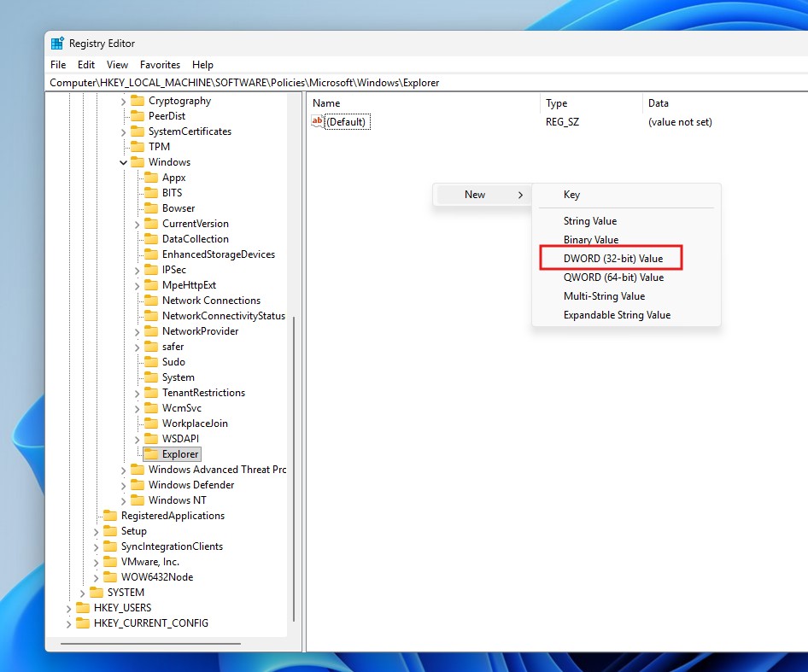Click the DataCollection folder icon
Image resolution: width=808 pixels, height=672 pixels.
coord(150,238)
